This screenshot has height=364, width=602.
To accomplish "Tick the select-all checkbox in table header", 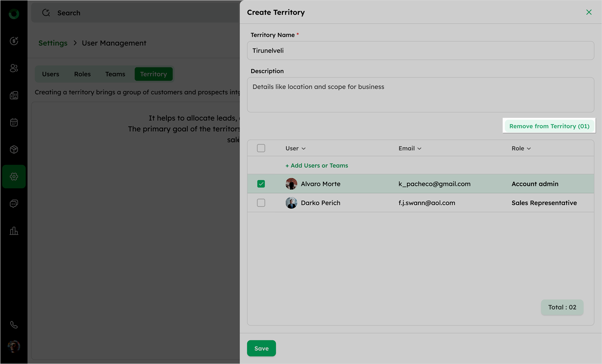I will 261,148.
